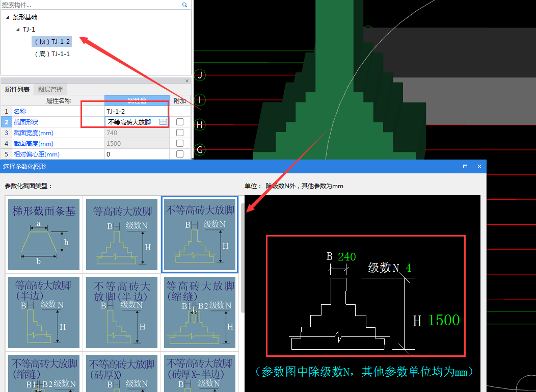Viewport: 536px width, 392px height.
Task: Select the 不等高砖大放脚 section thumbnail
Action: 200,234
